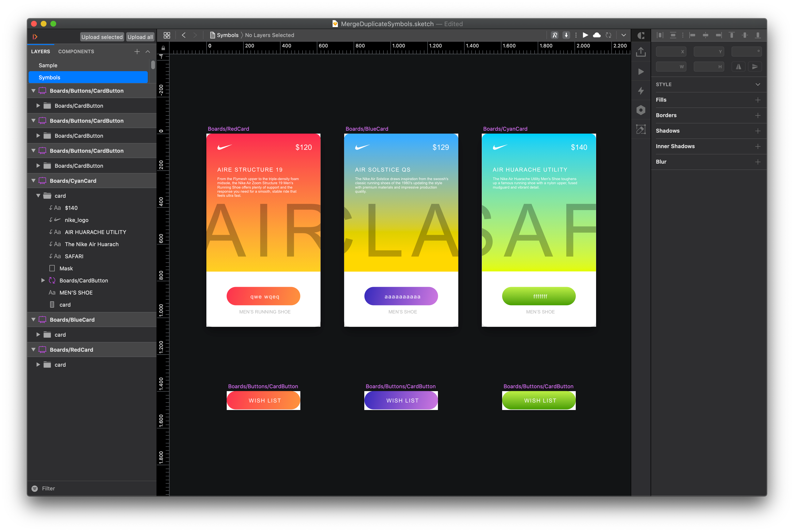Image resolution: width=794 pixels, height=532 pixels.
Task: Collapse the Boards/CyanCard symbol
Action: 33,181
